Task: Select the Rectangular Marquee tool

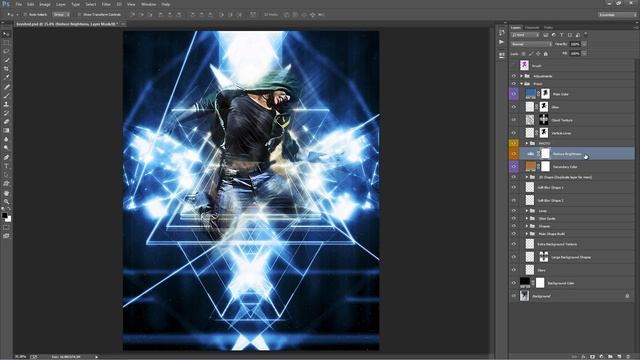Action: (x=6, y=42)
